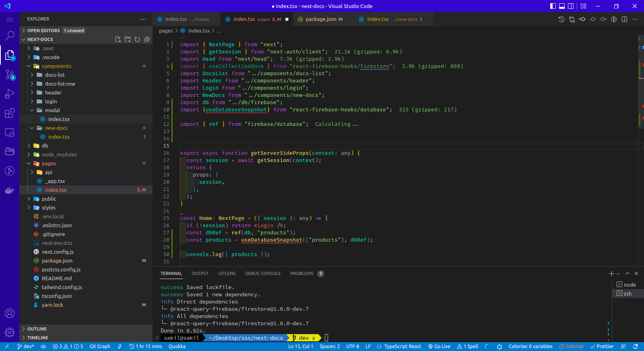Open the Run and Debug view
The height and width of the screenshot is (351, 644).
click(x=10, y=94)
